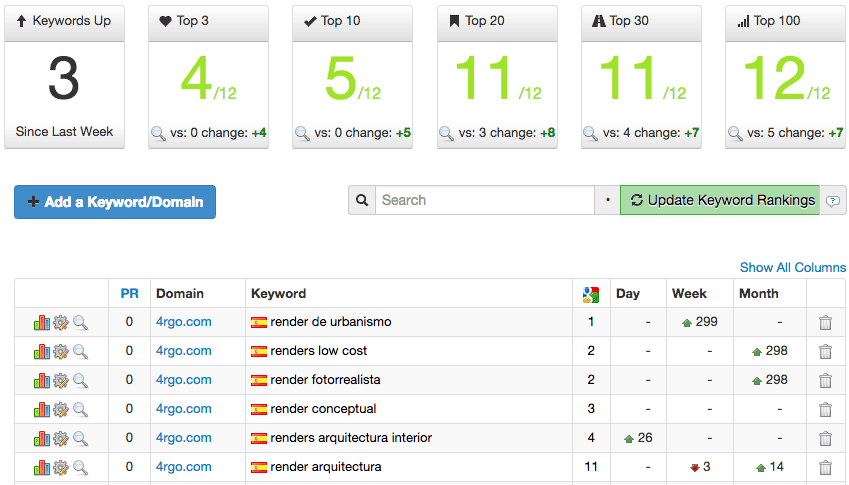
Task: Click the Top 100 card magnifier icon
Action: pyautogui.click(x=735, y=133)
